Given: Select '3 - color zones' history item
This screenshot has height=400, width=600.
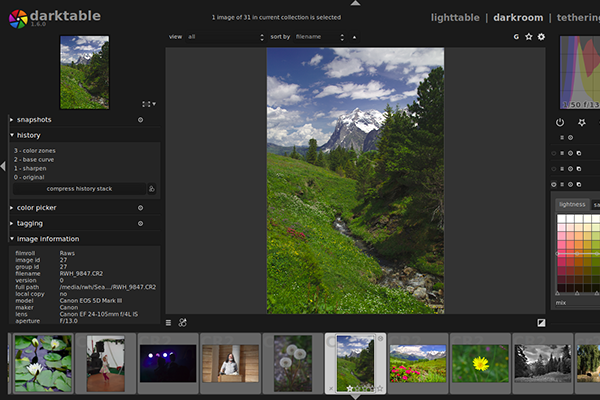Looking at the screenshot, I should 35,150.
